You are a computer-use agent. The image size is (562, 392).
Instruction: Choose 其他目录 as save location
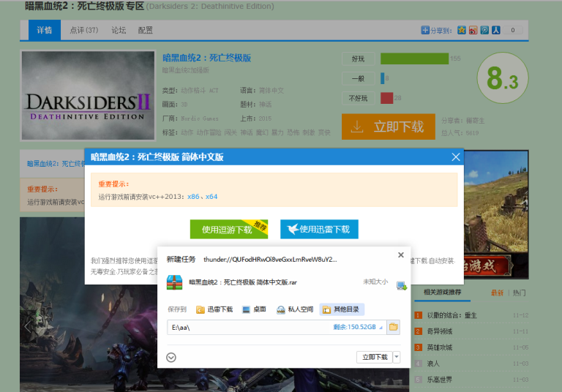(342, 309)
